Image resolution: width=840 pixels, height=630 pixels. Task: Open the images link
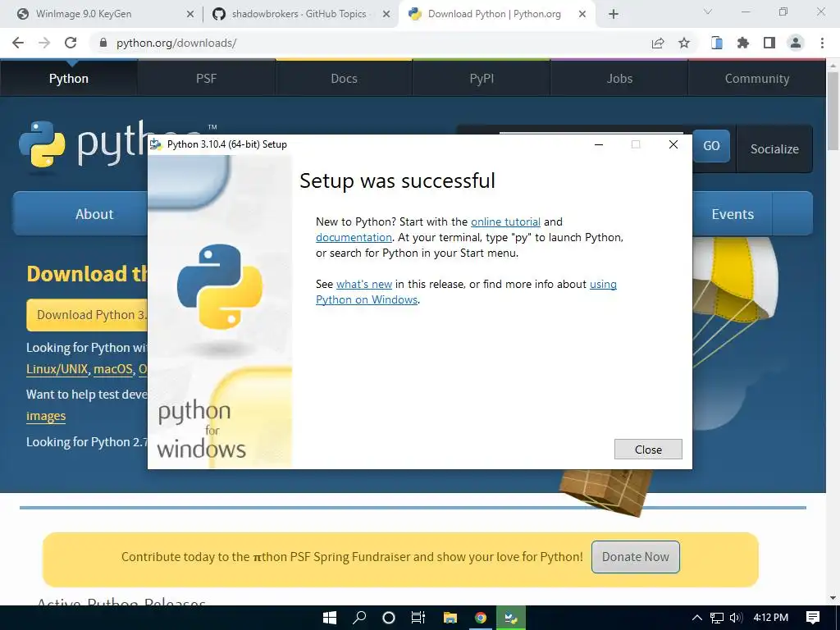click(x=46, y=416)
